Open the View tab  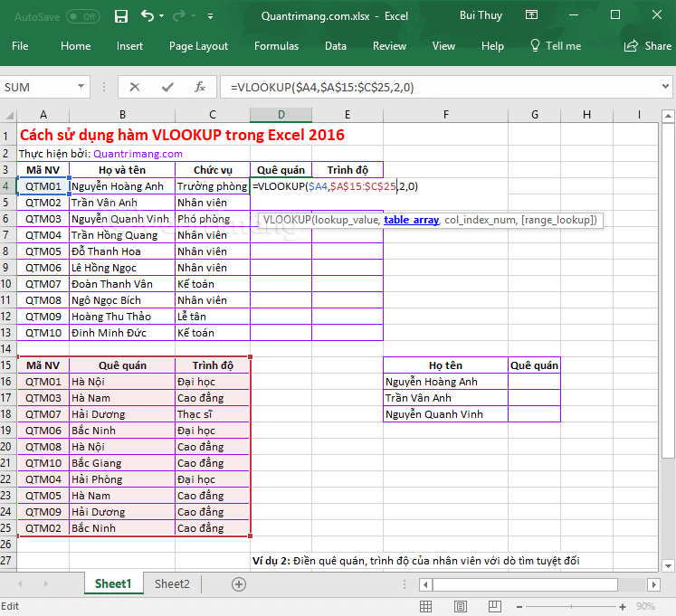coord(443,46)
